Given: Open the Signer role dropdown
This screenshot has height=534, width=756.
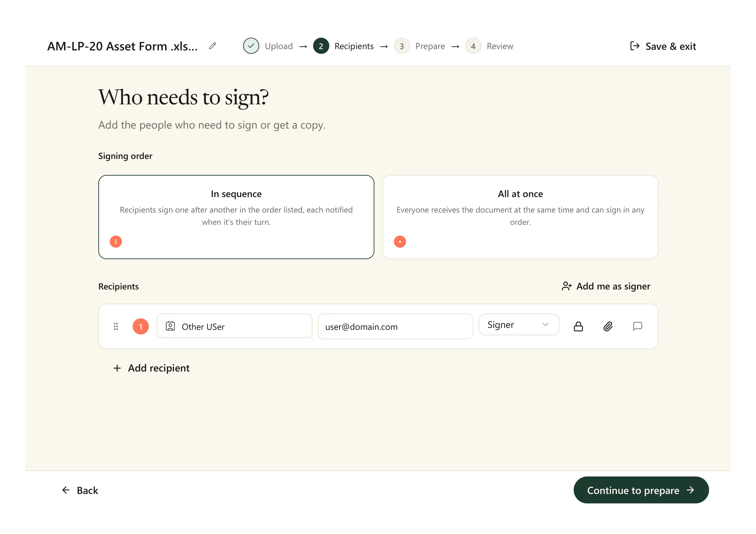Looking at the screenshot, I should [519, 325].
